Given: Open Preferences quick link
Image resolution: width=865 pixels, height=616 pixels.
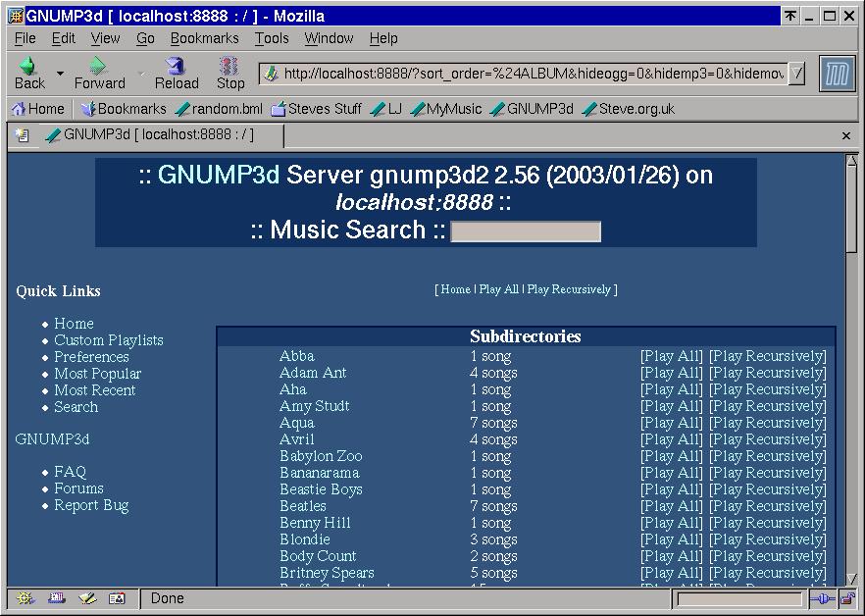Looking at the screenshot, I should [91, 357].
